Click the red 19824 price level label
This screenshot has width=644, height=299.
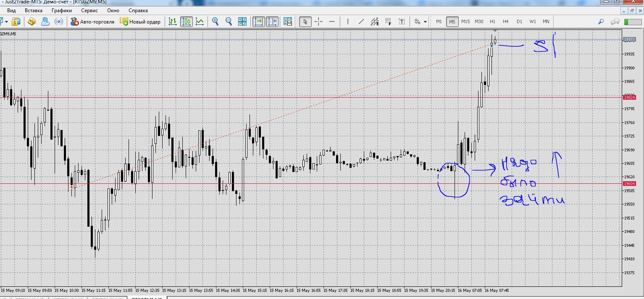(x=630, y=98)
